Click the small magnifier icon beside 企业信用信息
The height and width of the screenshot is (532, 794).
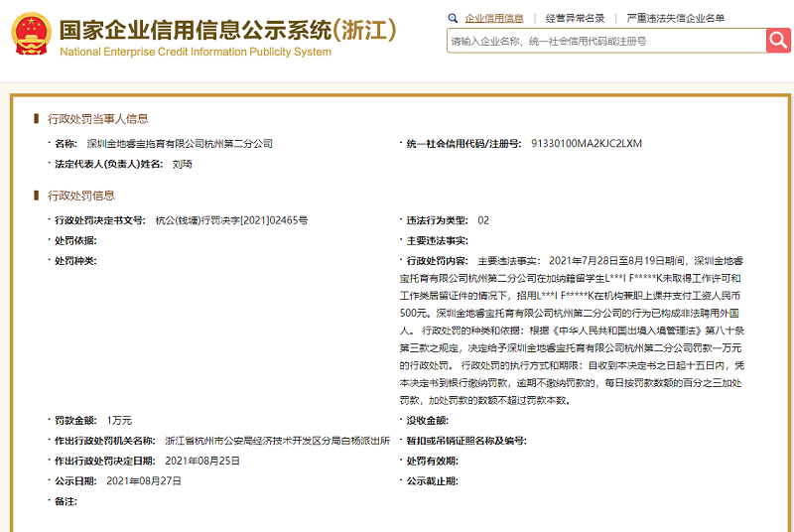(x=453, y=18)
